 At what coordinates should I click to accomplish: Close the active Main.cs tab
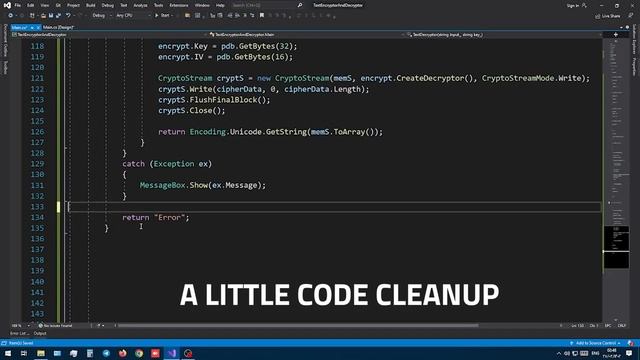[38, 27]
